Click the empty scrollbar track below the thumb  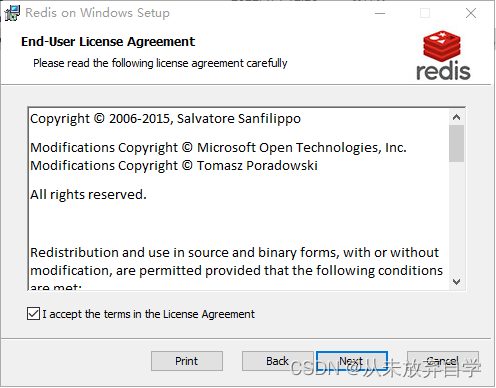[x=456, y=218]
